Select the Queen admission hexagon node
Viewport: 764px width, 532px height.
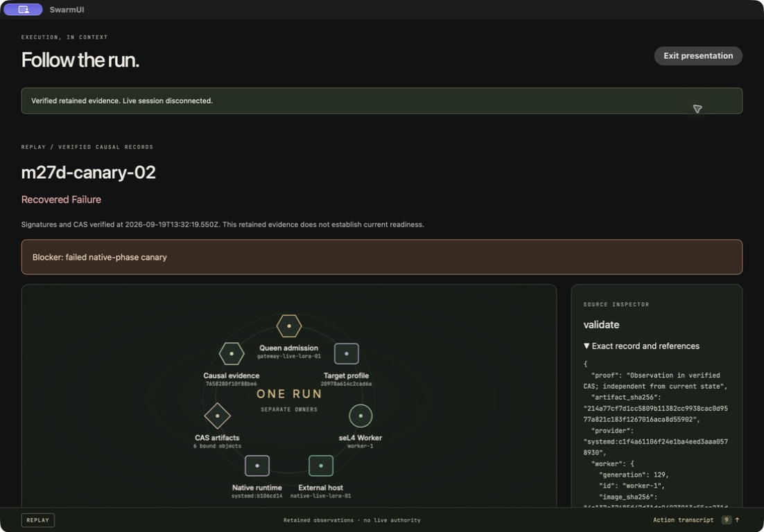[289, 326]
